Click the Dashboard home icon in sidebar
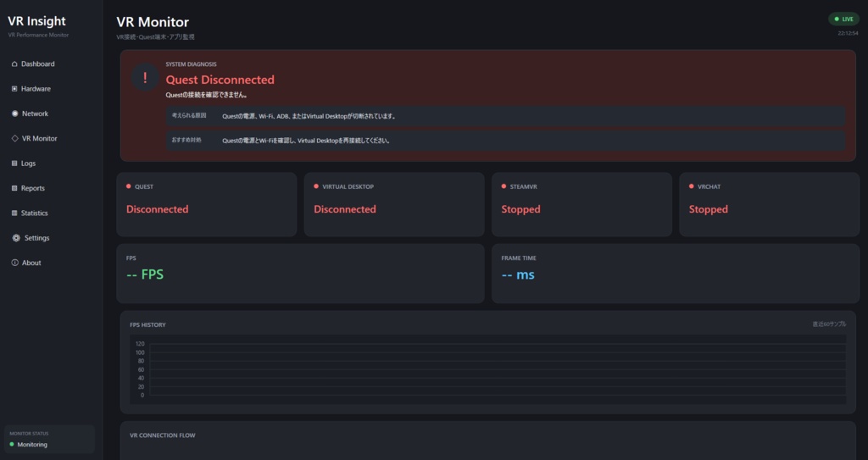 coord(14,64)
